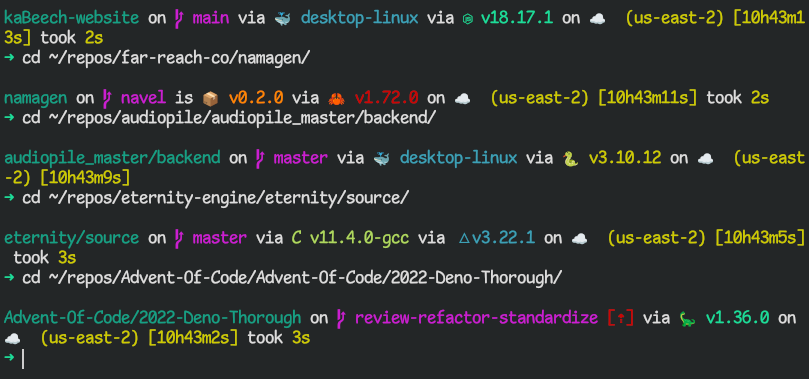The width and height of the screenshot is (809, 379).
Task: Click the path ~/repos/audiopile/audiopile_master/backend/
Action: coord(242,118)
